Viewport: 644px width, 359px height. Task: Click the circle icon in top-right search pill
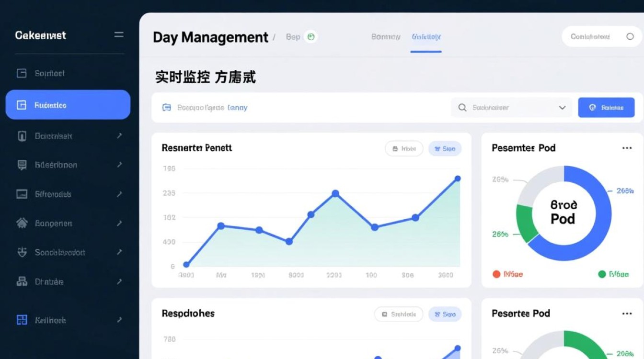click(x=630, y=36)
